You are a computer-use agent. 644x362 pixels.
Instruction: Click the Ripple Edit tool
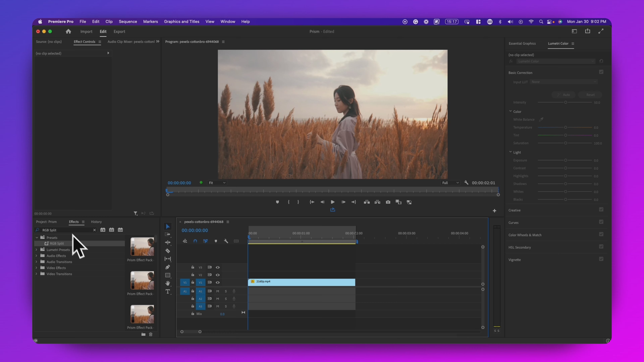[168, 243]
